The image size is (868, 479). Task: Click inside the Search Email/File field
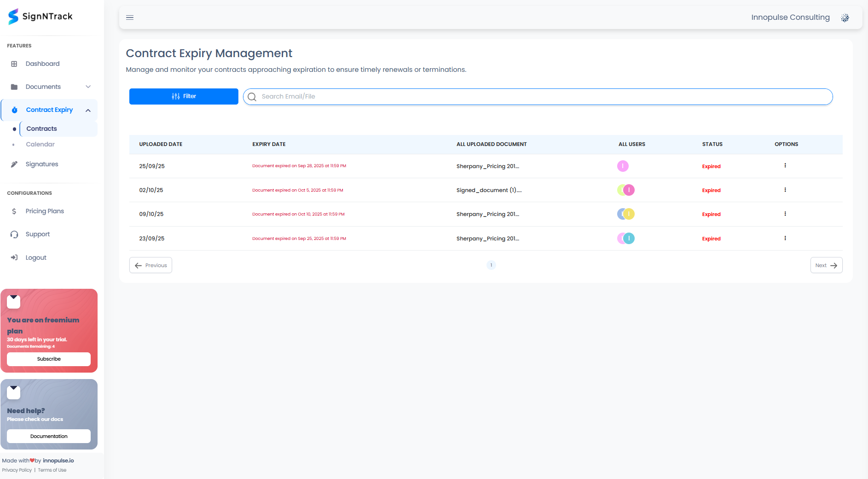[x=460, y=96]
